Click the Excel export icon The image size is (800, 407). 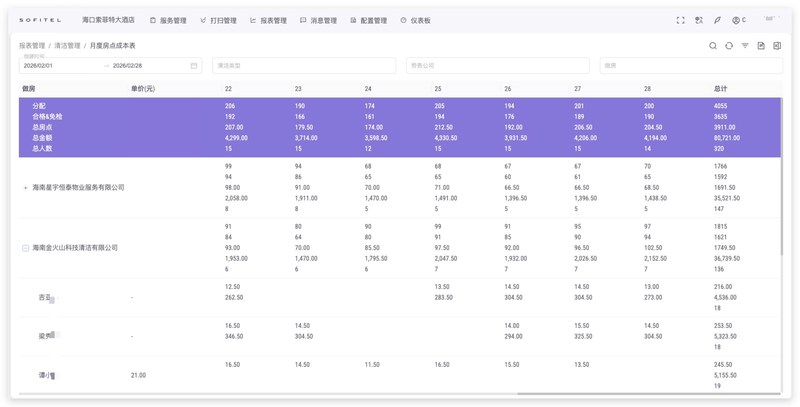(x=777, y=46)
